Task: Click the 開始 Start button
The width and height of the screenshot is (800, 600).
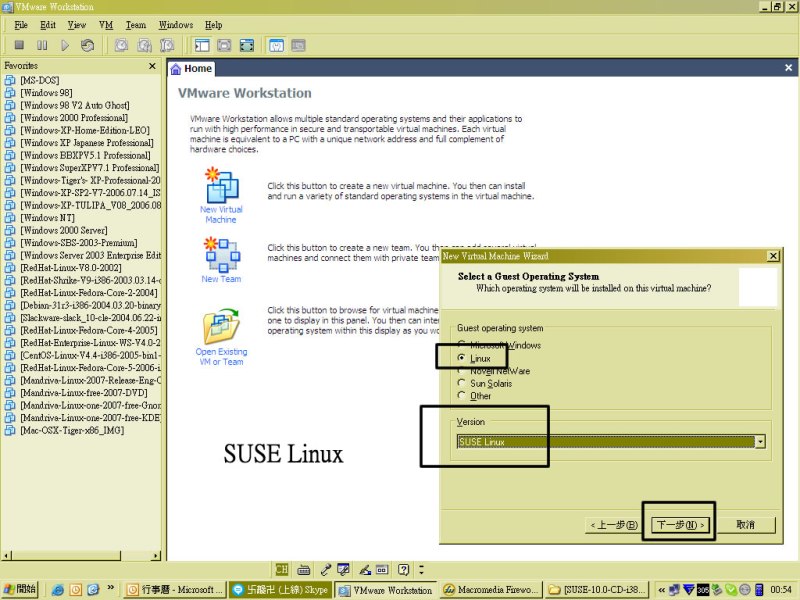Action: click(20, 589)
